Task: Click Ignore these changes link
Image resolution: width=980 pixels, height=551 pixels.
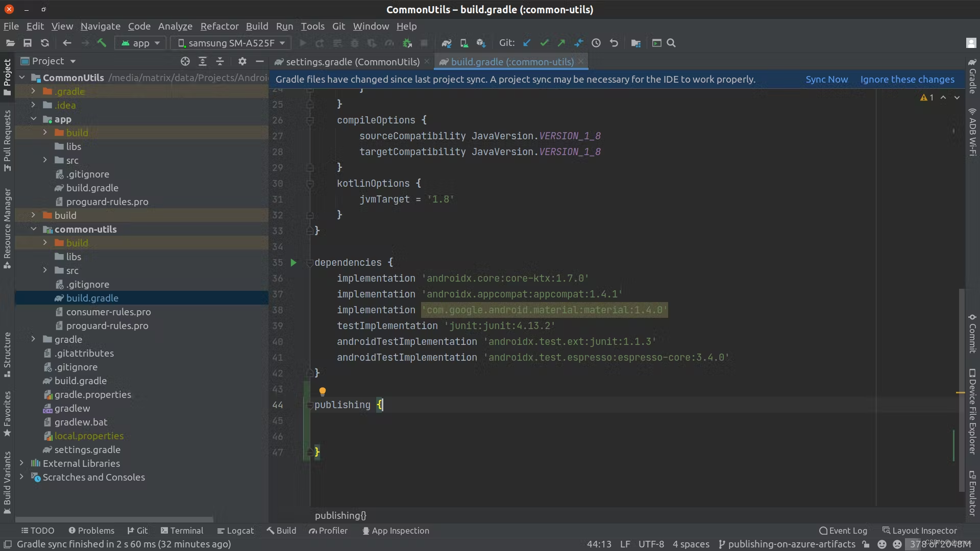Action: 907,79
